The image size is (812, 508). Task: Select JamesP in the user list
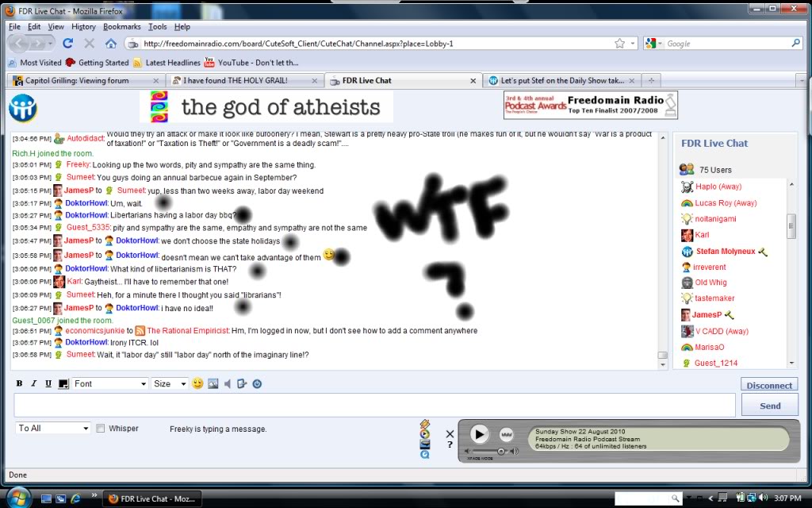(x=707, y=314)
